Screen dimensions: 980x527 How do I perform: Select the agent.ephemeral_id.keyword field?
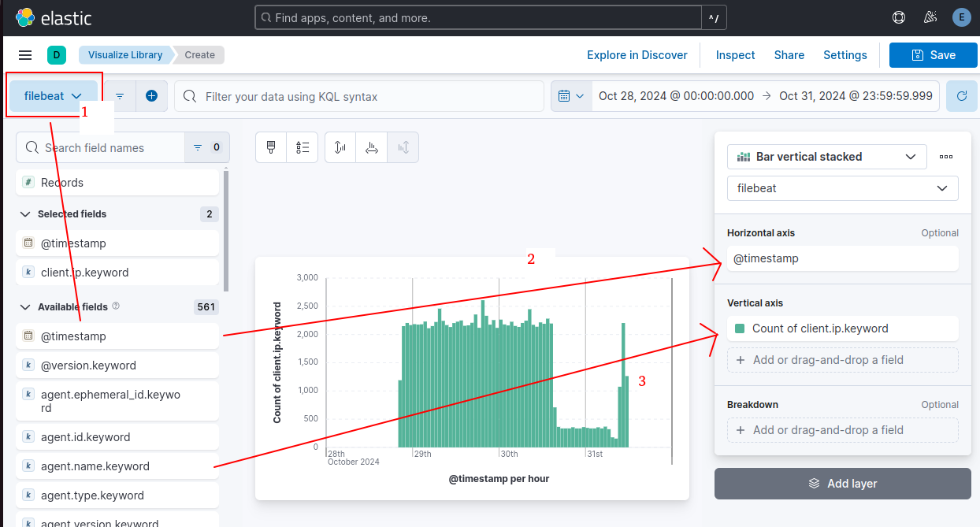click(117, 402)
